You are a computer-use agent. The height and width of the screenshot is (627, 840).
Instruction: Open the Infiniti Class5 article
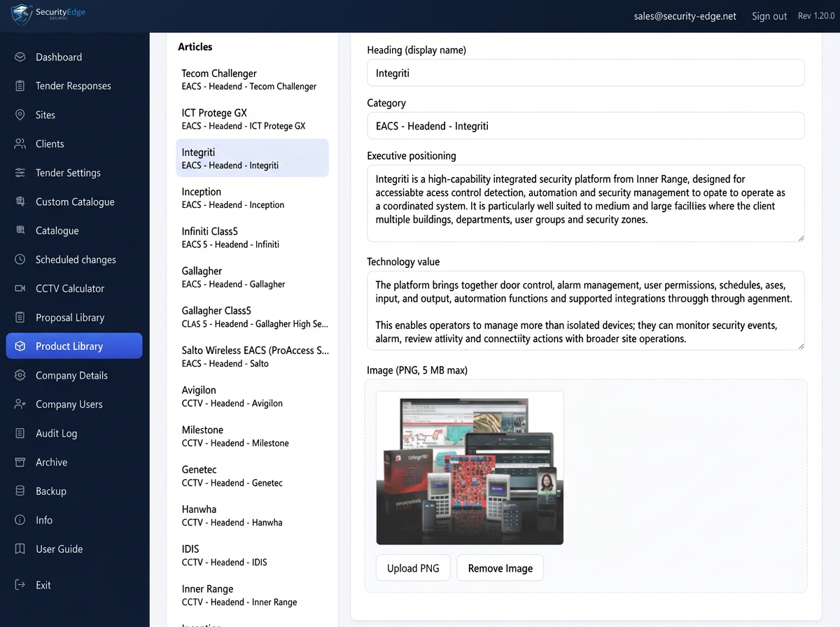[252, 237]
